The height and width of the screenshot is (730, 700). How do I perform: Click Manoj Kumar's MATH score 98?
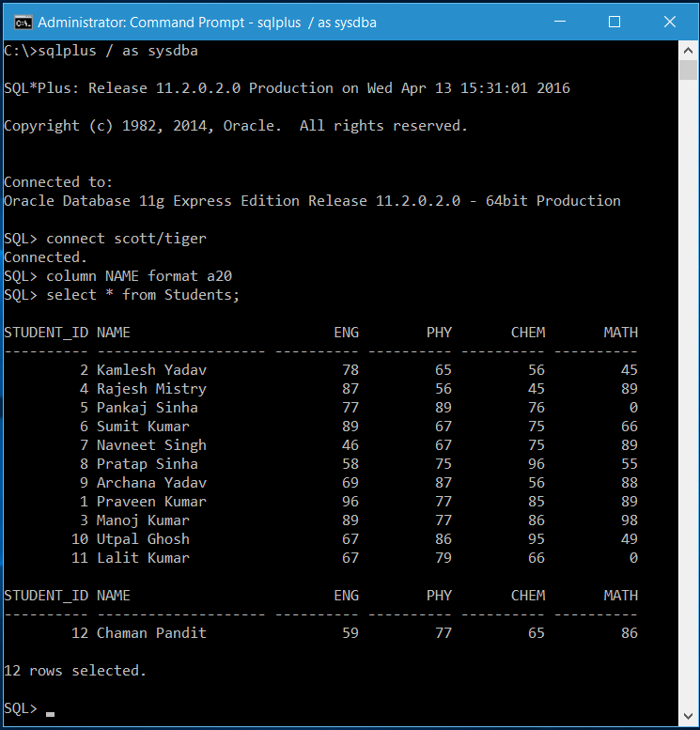click(630, 520)
